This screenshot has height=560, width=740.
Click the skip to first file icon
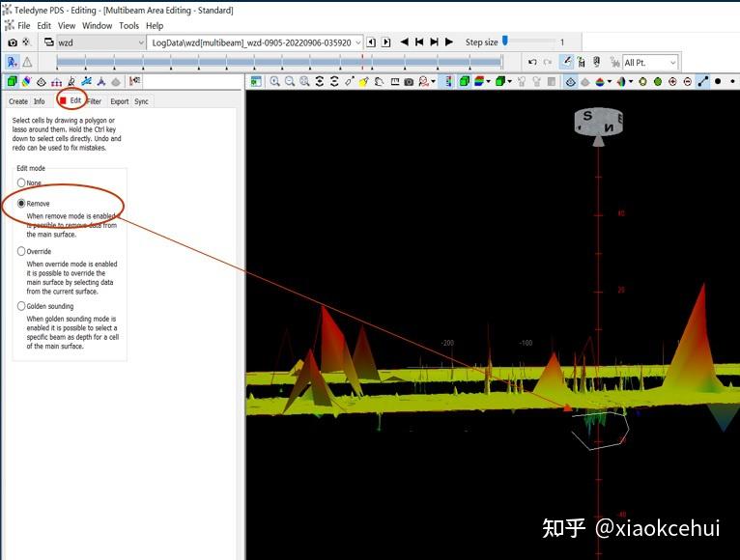tap(419, 42)
